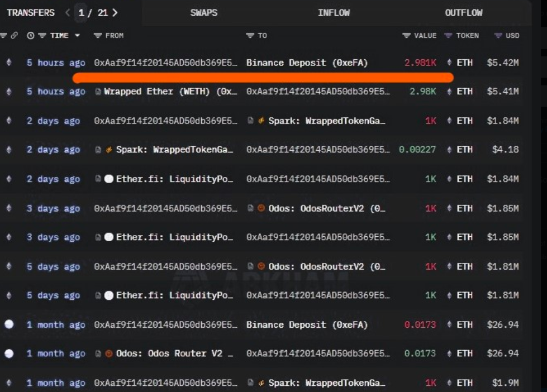
Task: Click the ETH token label in the $5.41M row
Action: coord(465,92)
